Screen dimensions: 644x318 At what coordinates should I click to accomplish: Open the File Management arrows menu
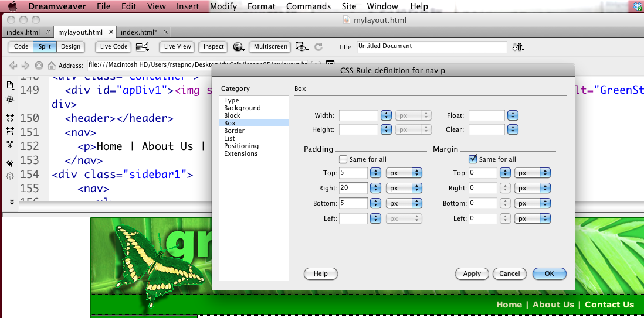518,47
